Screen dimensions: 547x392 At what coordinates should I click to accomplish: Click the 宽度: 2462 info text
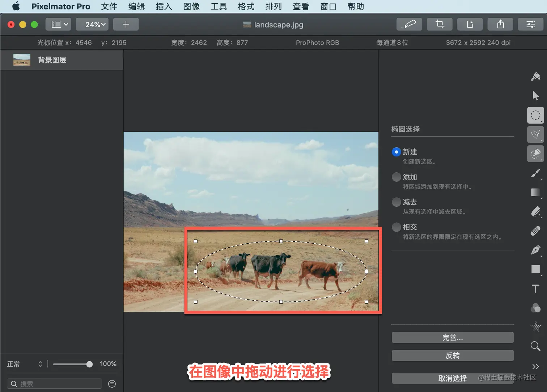[189, 43]
